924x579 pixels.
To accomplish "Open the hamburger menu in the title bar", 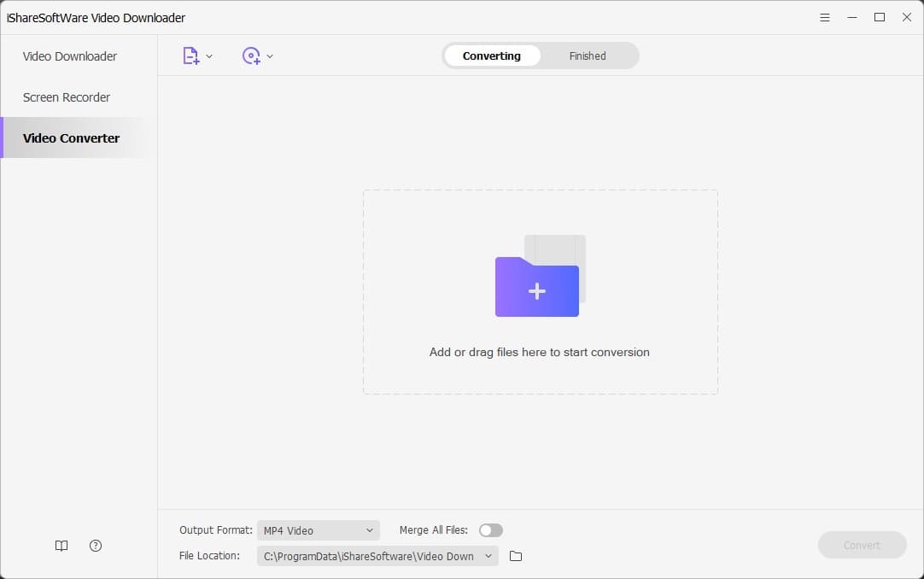I will (824, 16).
